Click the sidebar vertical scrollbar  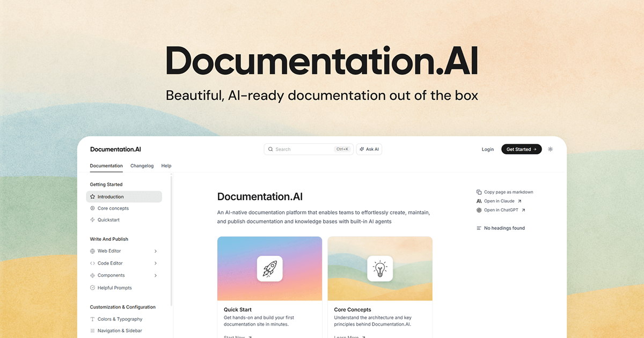pyautogui.click(x=172, y=241)
